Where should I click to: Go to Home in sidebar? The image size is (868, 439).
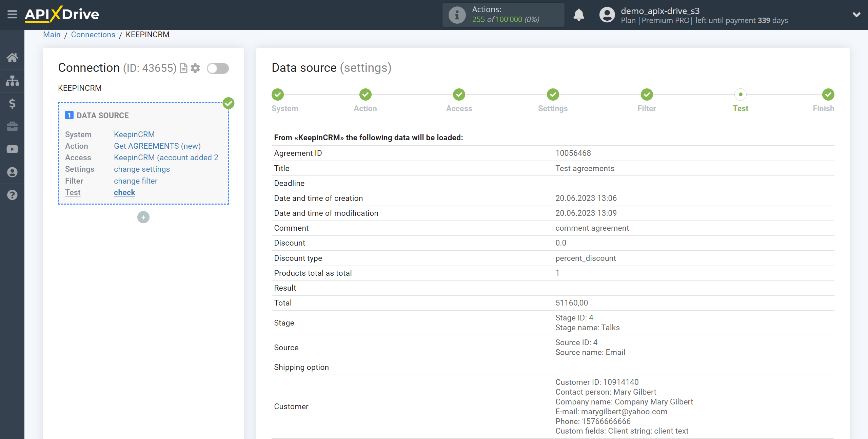pyautogui.click(x=12, y=58)
